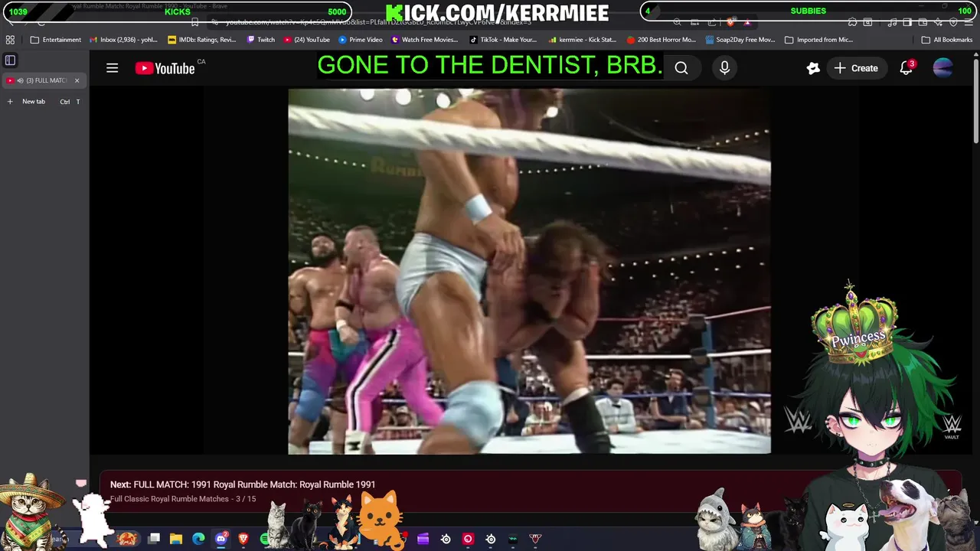Open the Entertainment bookmarks folder
Screen dimensions: 980x551
[x=56, y=40]
